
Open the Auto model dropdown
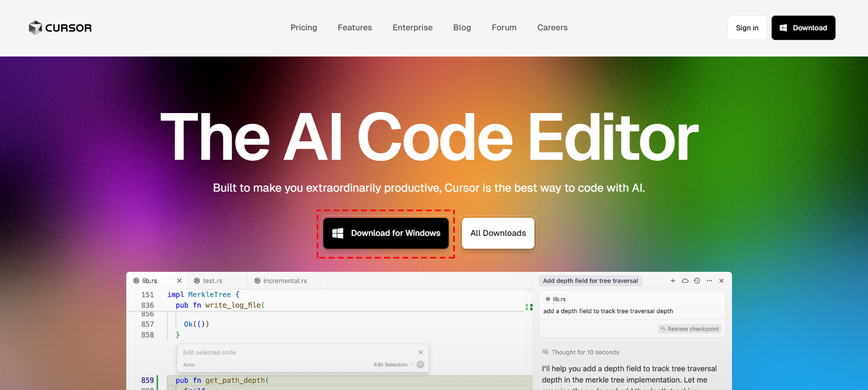click(x=191, y=365)
